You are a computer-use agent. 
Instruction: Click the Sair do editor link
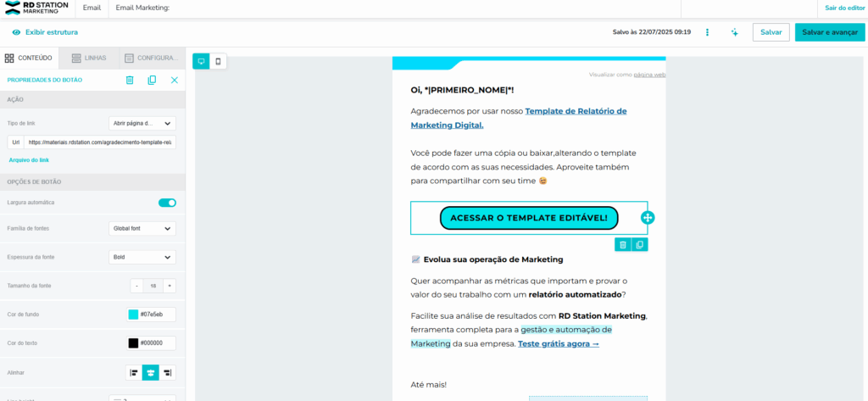(x=843, y=8)
